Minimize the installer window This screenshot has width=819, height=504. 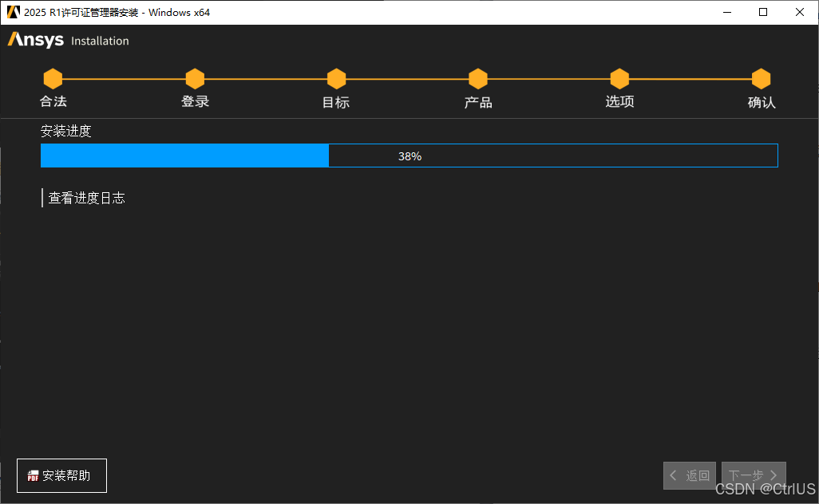coord(727,12)
